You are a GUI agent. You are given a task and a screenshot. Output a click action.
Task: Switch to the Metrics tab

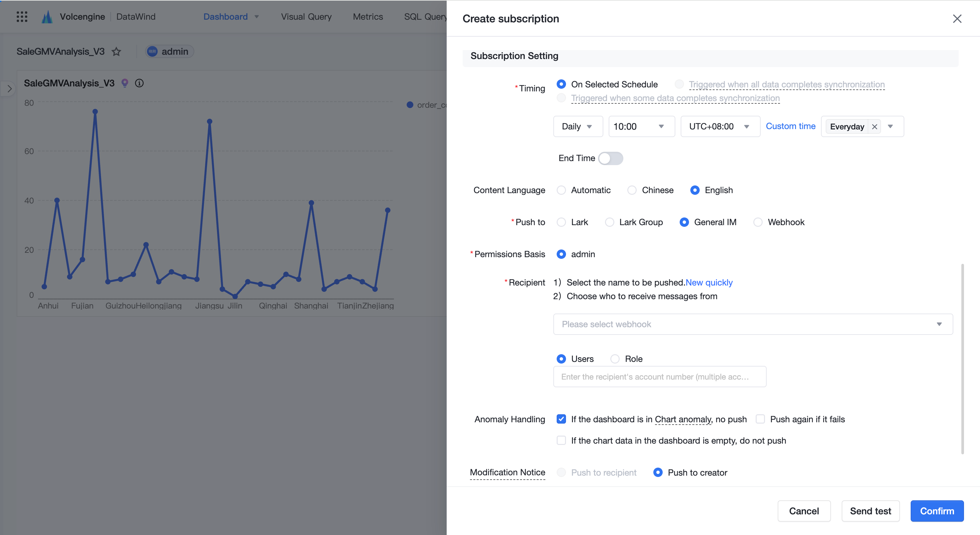367,16
